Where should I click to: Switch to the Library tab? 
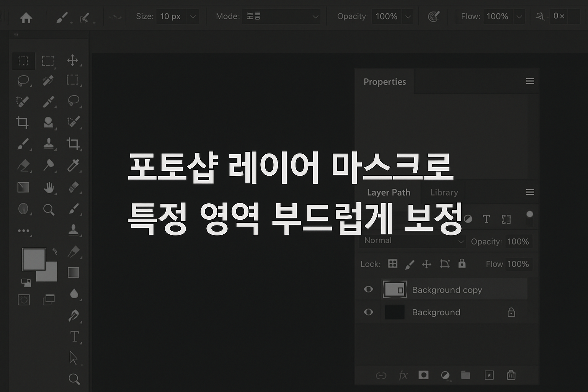pos(444,193)
